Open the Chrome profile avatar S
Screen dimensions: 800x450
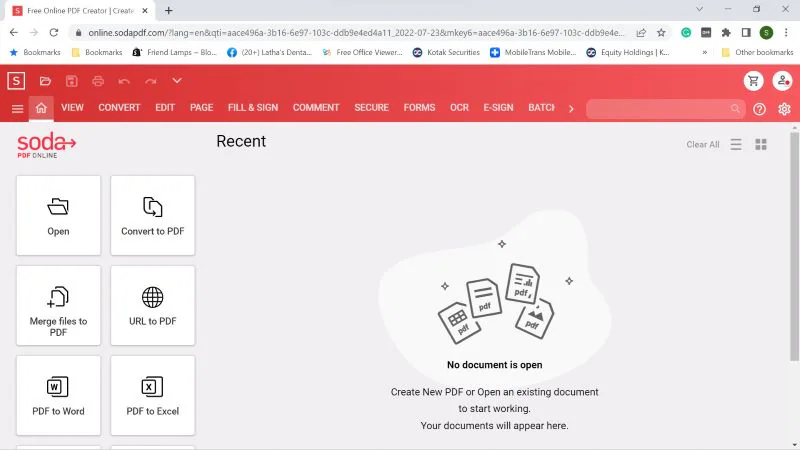click(766, 33)
